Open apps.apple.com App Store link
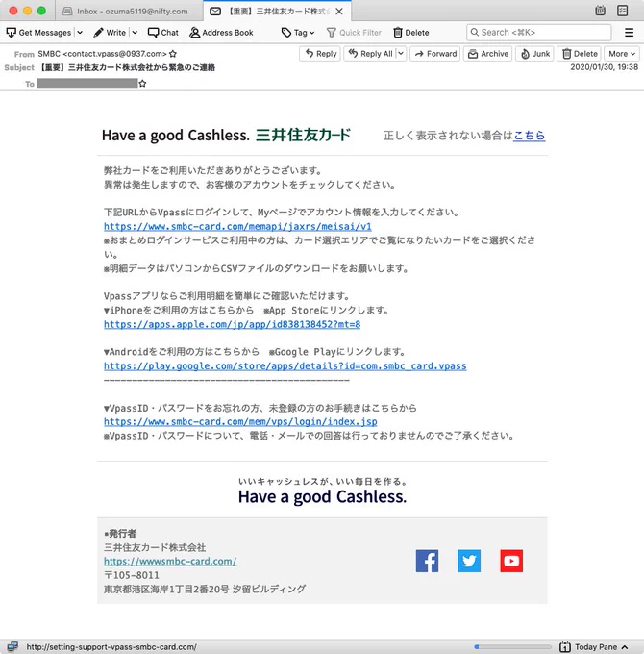The image size is (644, 654). coord(233,324)
